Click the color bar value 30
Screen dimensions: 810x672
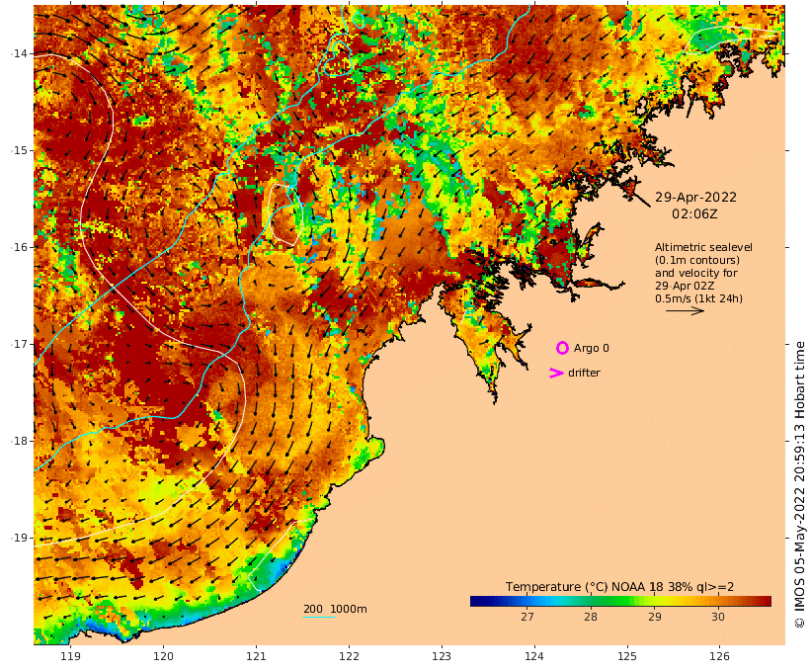[x=718, y=617]
